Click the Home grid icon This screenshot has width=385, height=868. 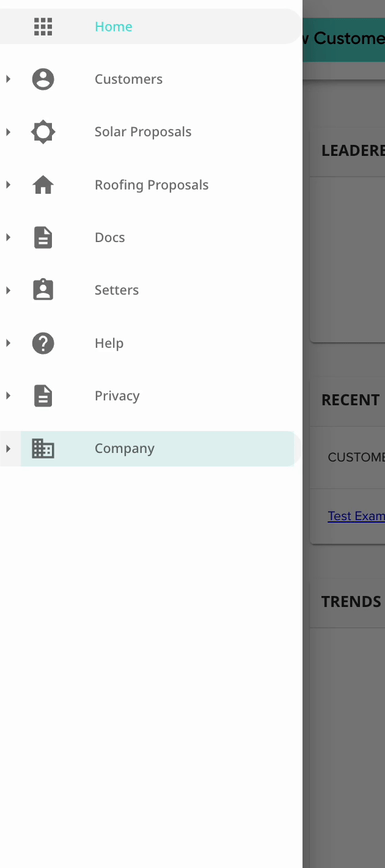43,27
